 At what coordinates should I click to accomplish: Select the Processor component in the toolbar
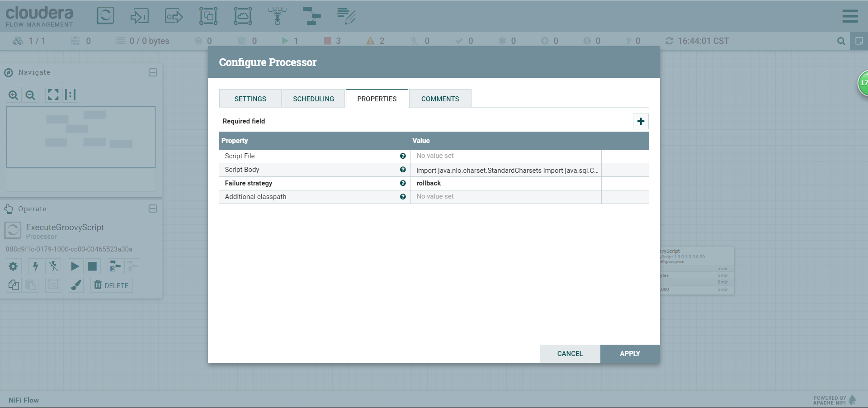pyautogui.click(x=105, y=16)
